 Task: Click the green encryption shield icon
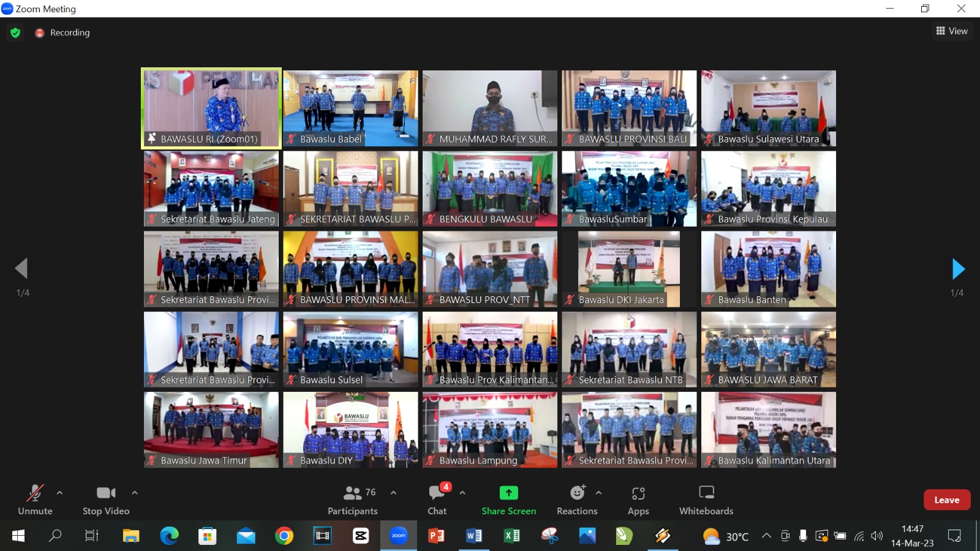click(15, 32)
